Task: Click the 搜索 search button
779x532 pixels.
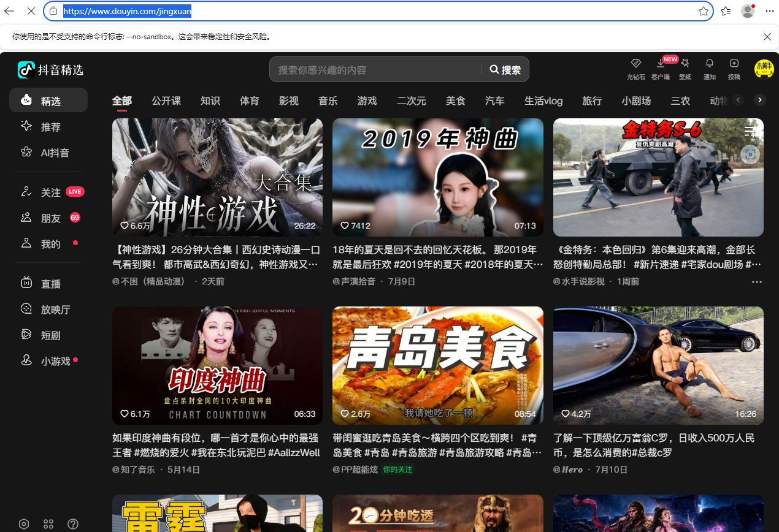Action: pyautogui.click(x=505, y=70)
